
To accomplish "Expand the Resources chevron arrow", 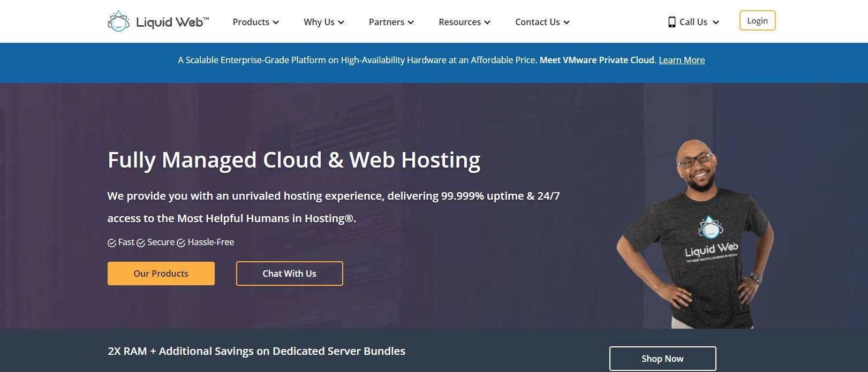I will (x=487, y=22).
